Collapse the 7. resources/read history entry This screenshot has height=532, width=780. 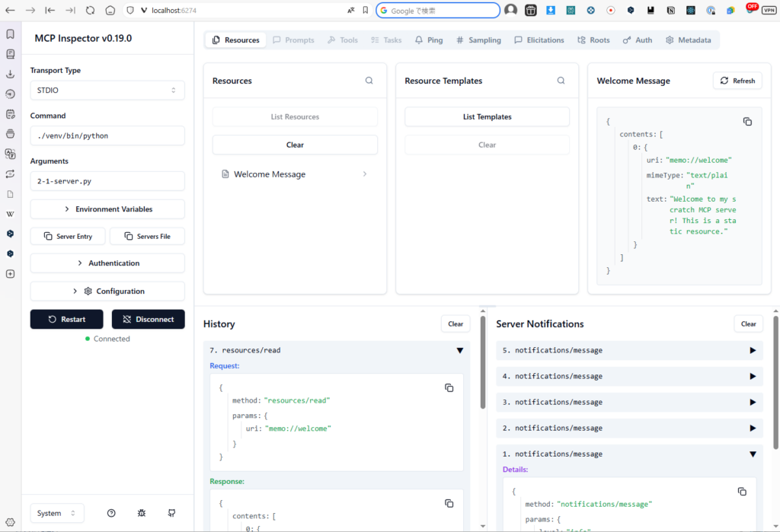(459, 350)
